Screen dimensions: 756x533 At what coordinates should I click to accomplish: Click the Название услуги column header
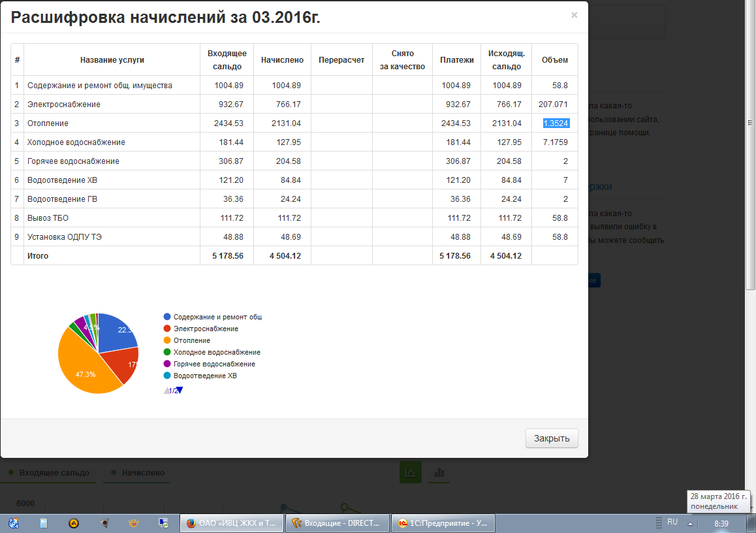click(x=112, y=60)
